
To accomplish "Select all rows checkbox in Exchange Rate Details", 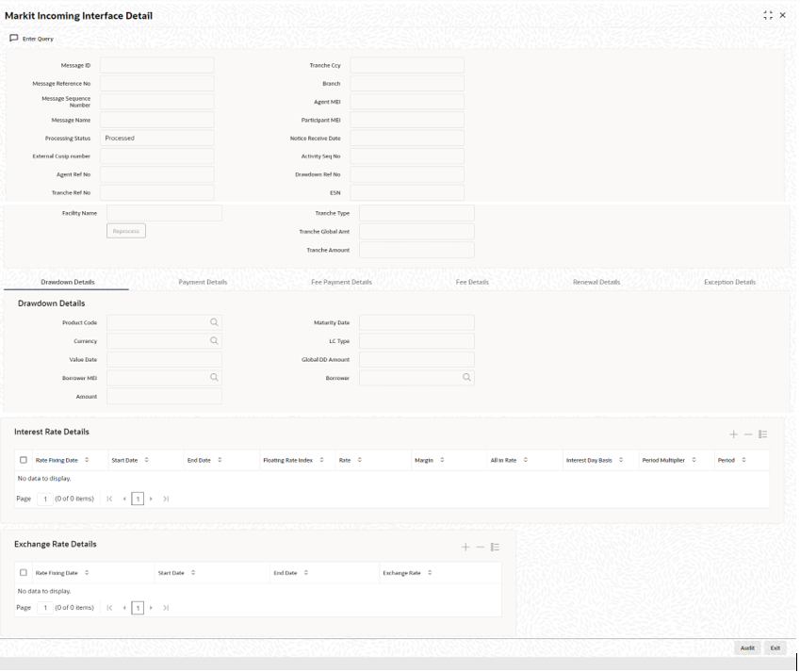I will pos(24,572).
